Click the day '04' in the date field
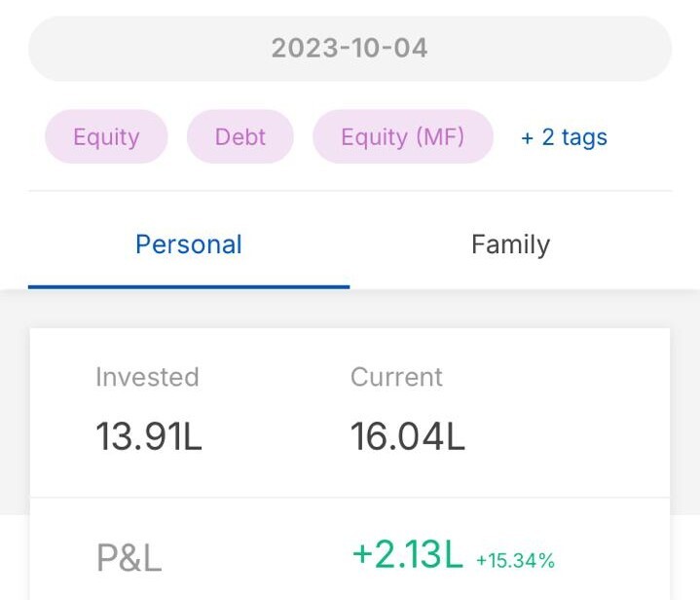Image resolution: width=700 pixels, height=600 pixels. pos(411,48)
